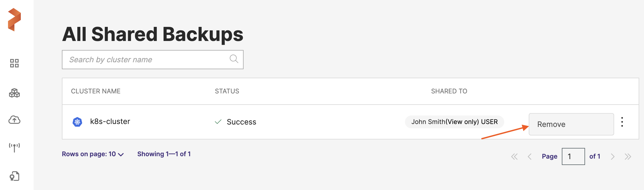Click the magnifier search icon
The width and height of the screenshot is (644, 190).
click(234, 59)
